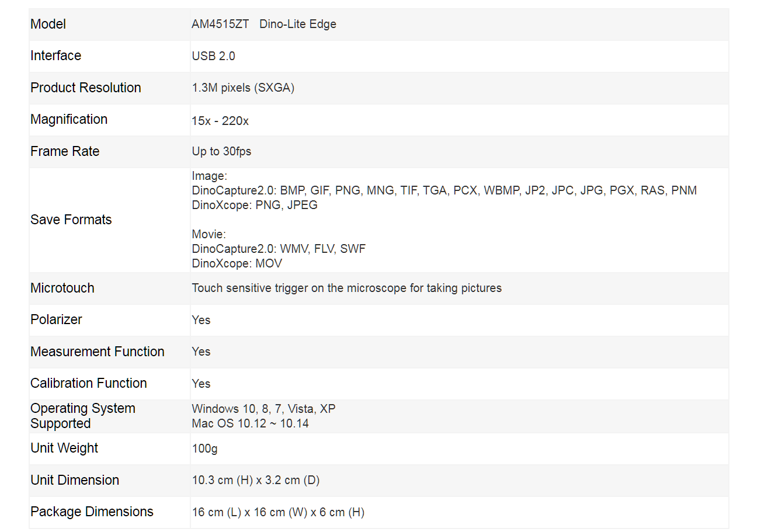Screen dimensions: 782x532
Task: Select the AM4515ZT Dino-Lite Edge text
Action: (x=264, y=24)
